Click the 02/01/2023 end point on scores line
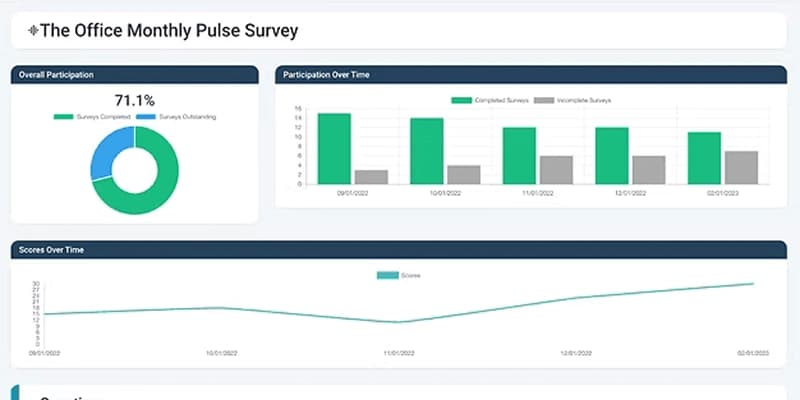The width and height of the screenshot is (800, 400). click(753, 284)
